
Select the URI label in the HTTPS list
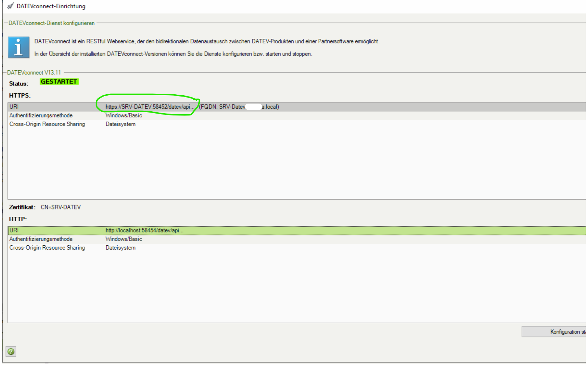click(14, 107)
